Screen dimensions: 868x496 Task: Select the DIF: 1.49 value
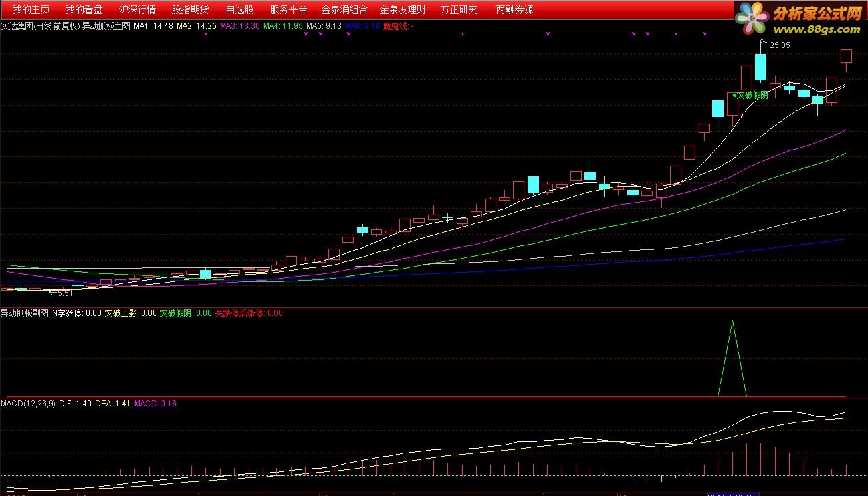pos(75,403)
